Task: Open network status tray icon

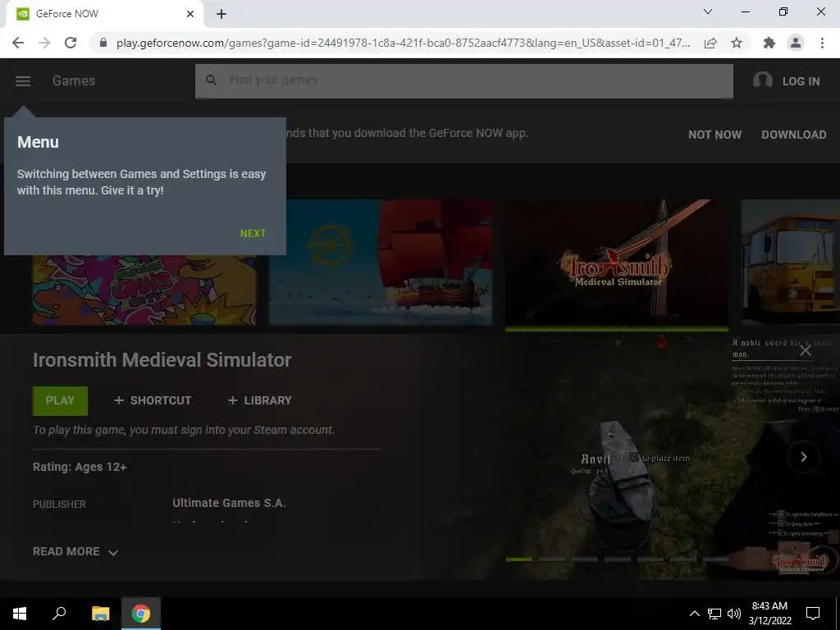Action: [714, 614]
